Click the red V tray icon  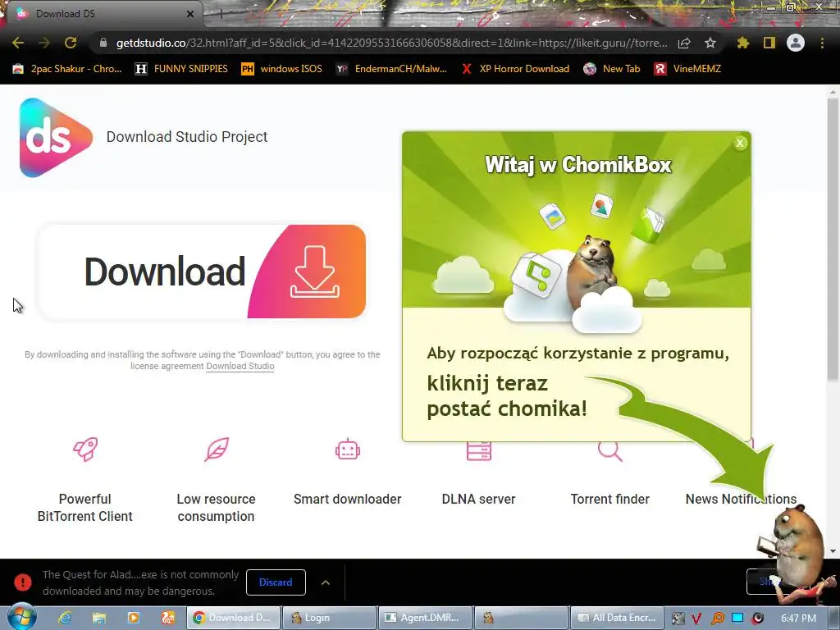[x=696, y=619]
